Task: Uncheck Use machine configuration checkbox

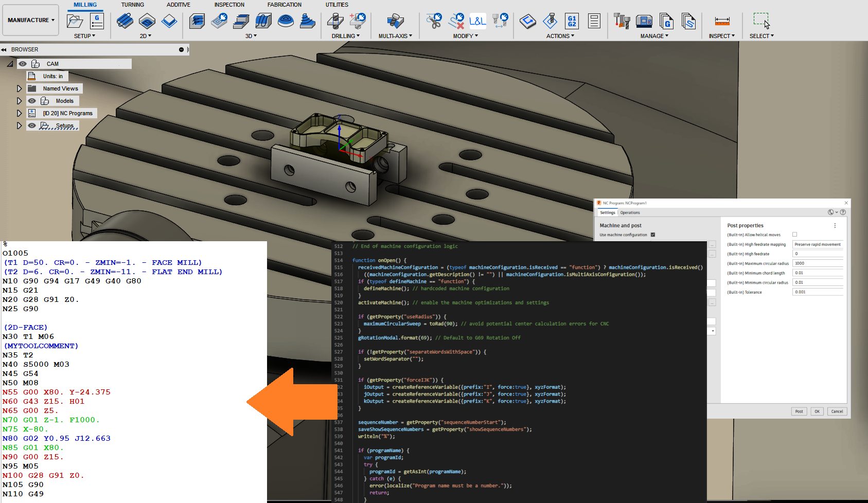Action: point(653,235)
